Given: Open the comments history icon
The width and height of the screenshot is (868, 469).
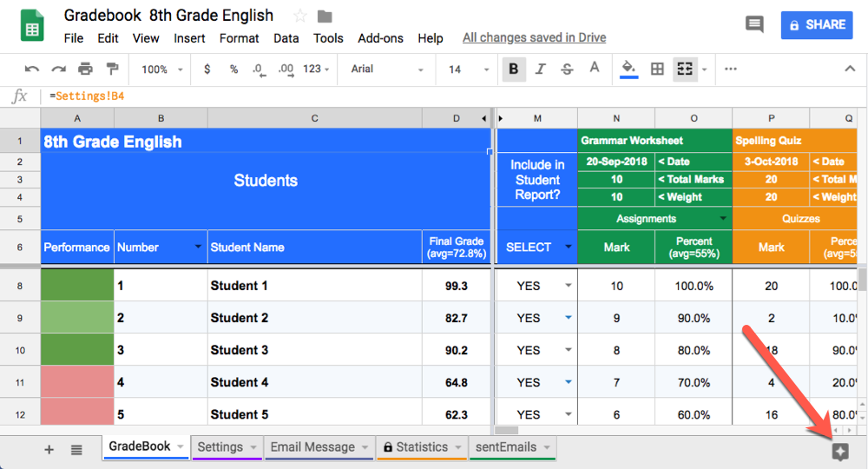Looking at the screenshot, I should click(x=755, y=25).
